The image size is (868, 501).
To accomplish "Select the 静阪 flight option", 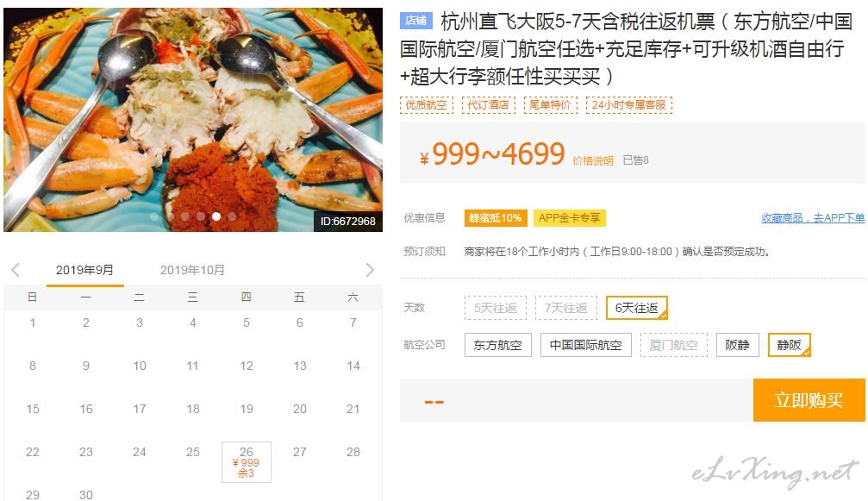I will [789, 345].
